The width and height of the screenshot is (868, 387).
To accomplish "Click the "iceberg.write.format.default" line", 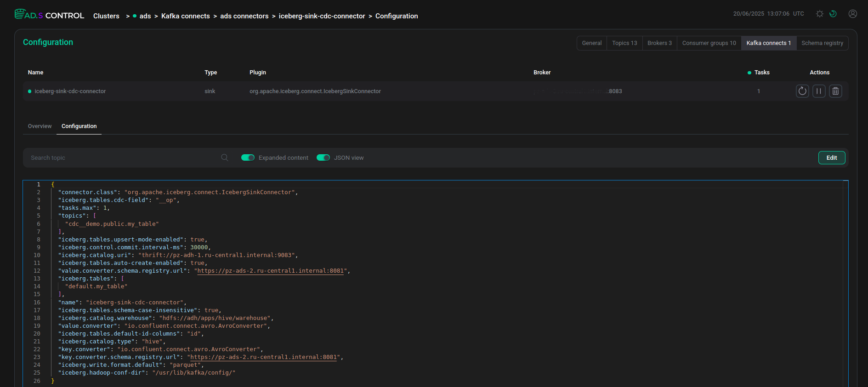I will tap(131, 365).
